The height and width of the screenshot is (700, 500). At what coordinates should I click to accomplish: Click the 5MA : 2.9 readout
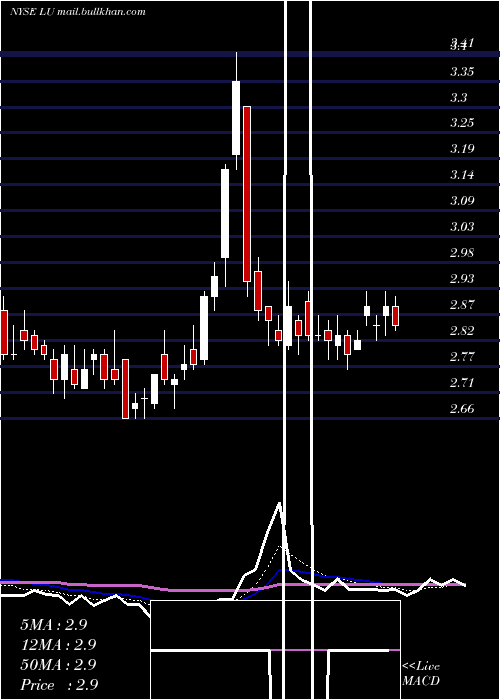[x=54, y=625]
